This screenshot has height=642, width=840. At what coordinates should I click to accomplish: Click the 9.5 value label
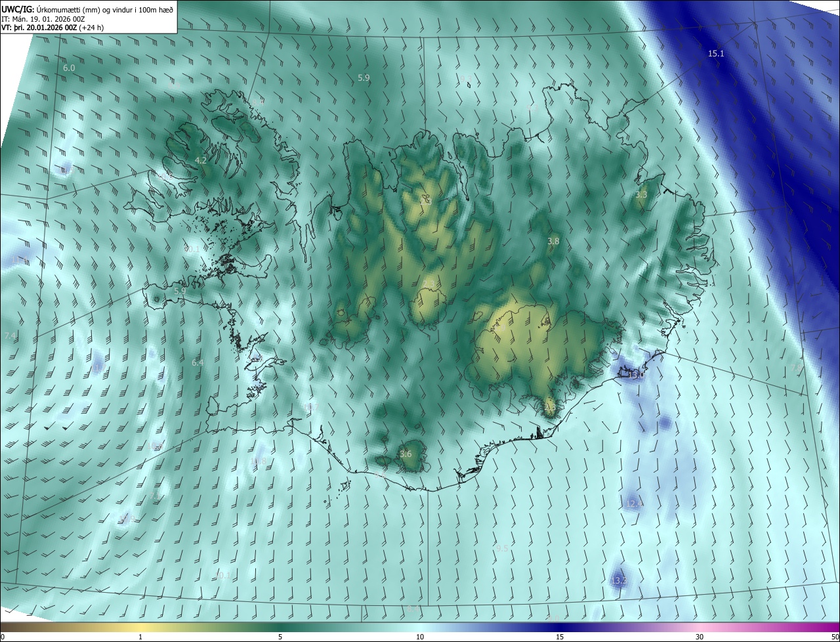coord(502,547)
